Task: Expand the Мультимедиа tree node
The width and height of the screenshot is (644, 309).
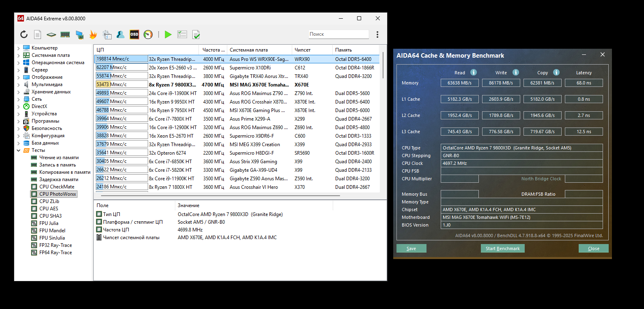Action: (18, 84)
